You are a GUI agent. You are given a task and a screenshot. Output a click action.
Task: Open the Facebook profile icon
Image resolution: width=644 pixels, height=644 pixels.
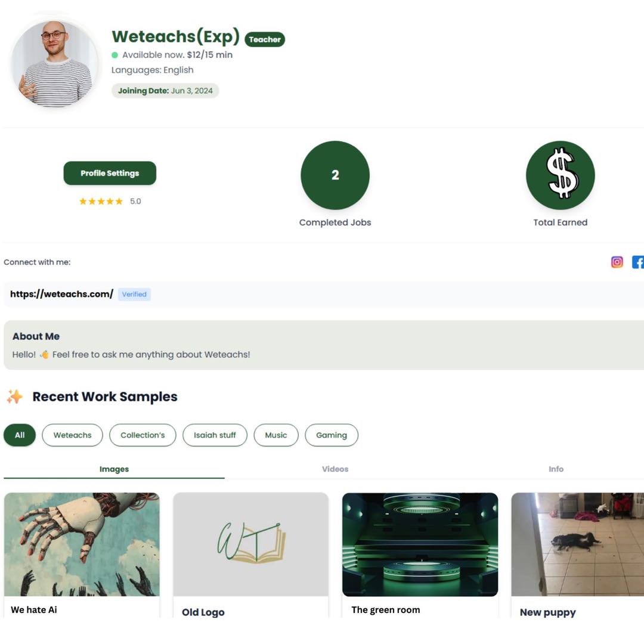click(638, 262)
